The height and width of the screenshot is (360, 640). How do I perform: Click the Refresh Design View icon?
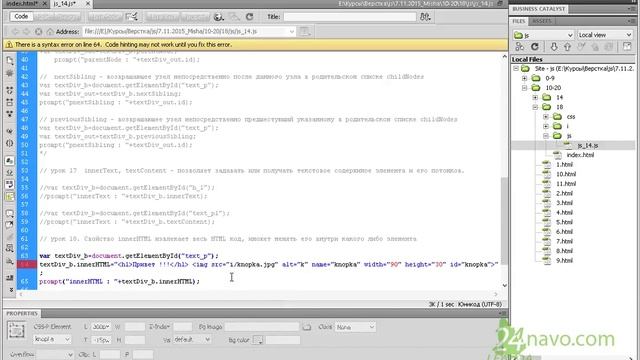coord(249,17)
